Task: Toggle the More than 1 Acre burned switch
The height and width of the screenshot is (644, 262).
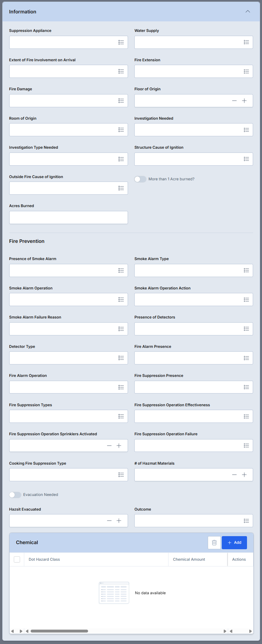Action: [140, 179]
